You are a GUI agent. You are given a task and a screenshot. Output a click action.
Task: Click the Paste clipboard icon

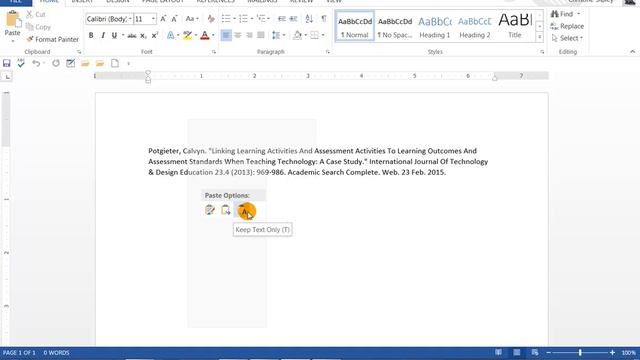13,19
